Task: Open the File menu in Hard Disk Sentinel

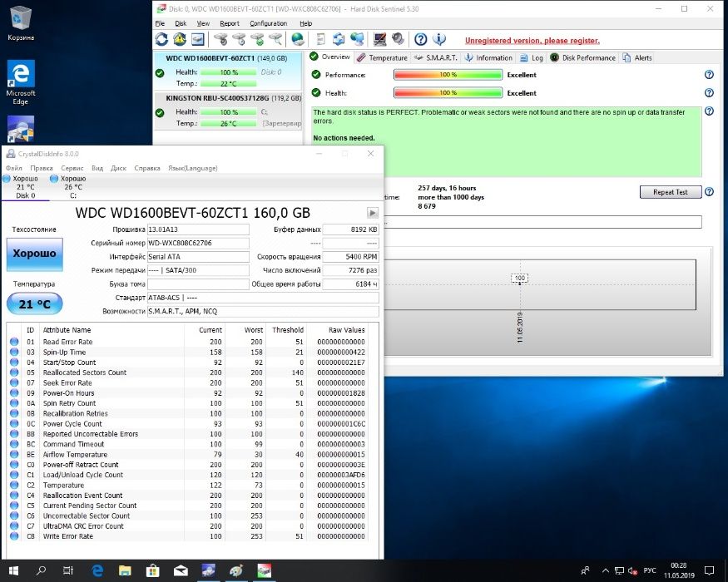Action: 160,23
